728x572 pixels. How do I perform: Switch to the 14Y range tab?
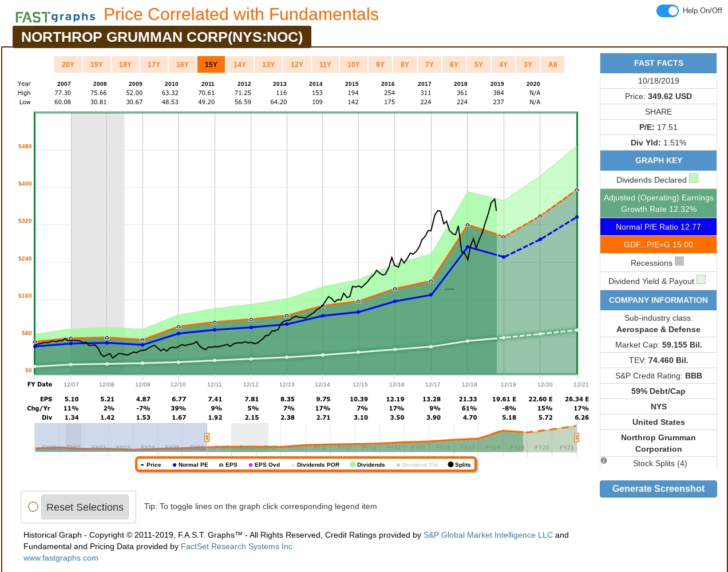[x=240, y=65]
